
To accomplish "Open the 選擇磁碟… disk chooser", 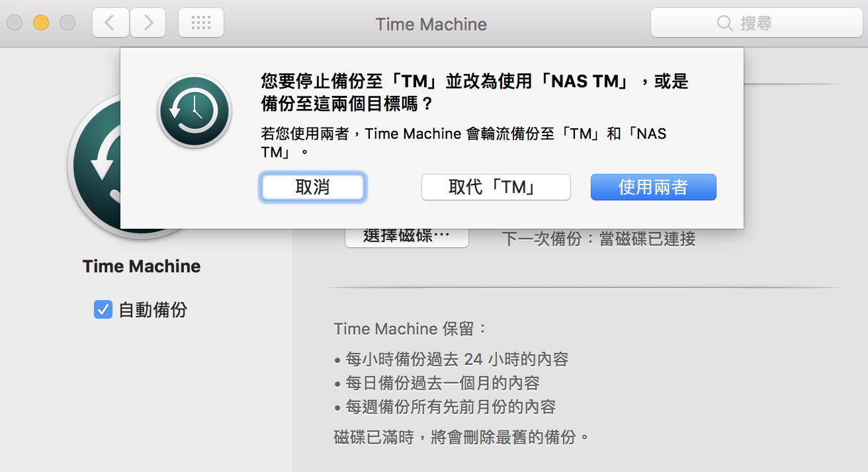I will coord(406,237).
